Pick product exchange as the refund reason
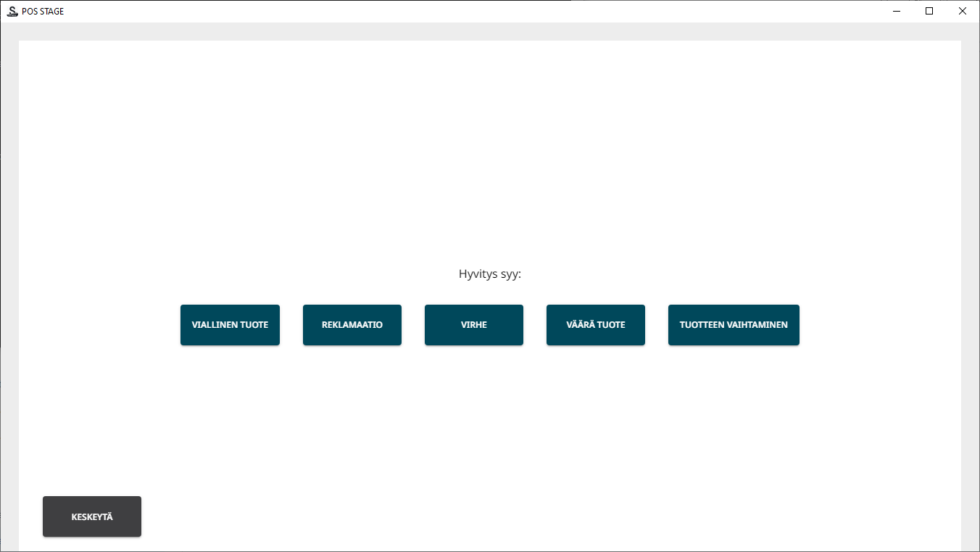The width and height of the screenshot is (980, 552). pos(733,325)
